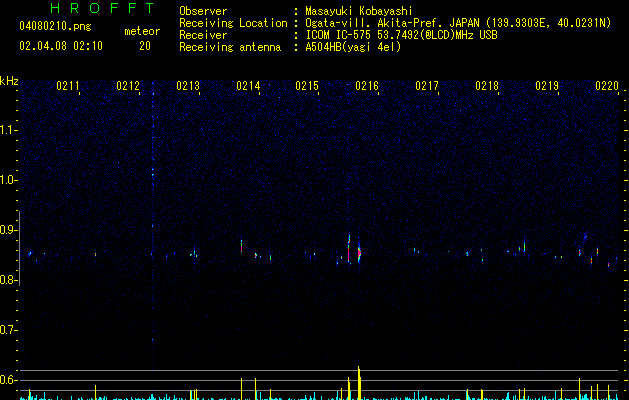This screenshot has height=400, width=629.
Task: Click the 0213 time marker
Action: [x=188, y=86]
